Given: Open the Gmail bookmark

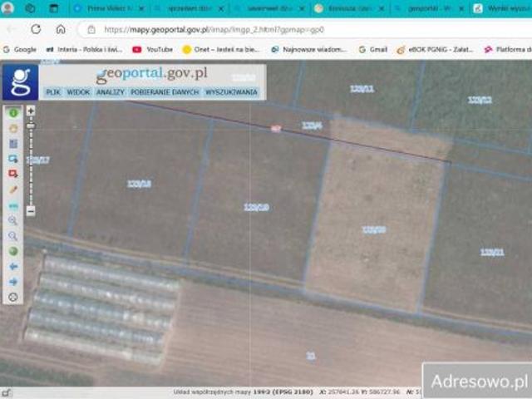Looking at the screenshot, I should point(372,50).
